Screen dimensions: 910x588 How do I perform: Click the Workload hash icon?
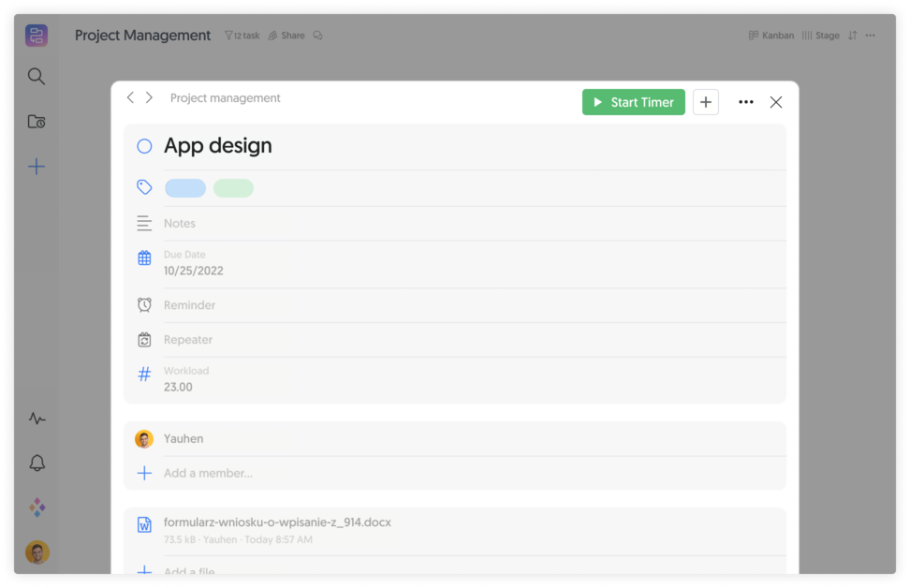tap(143, 374)
